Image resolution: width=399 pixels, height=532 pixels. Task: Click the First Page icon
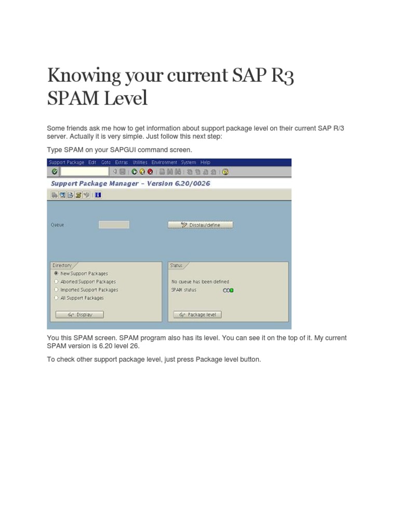[190, 172]
